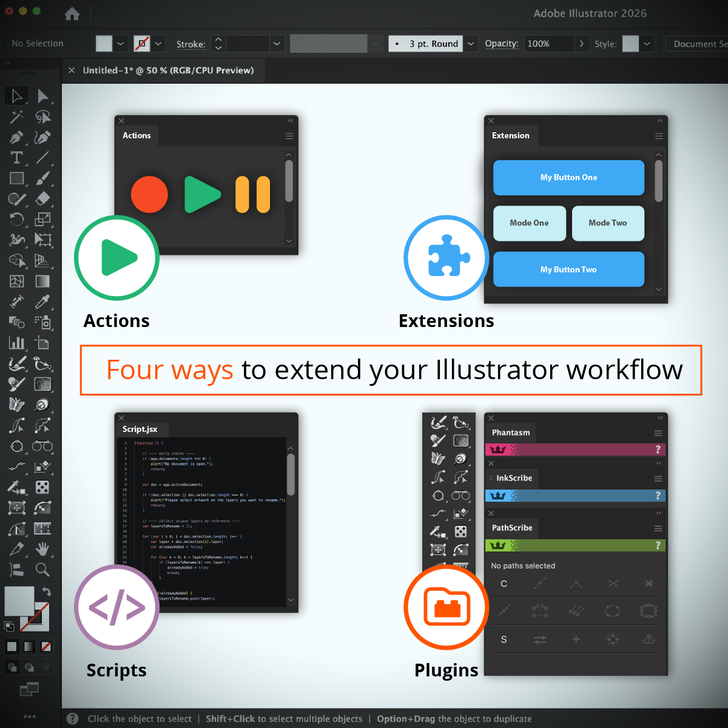
Task: Open the Actions panel hamburger menu
Action: click(289, 136)
